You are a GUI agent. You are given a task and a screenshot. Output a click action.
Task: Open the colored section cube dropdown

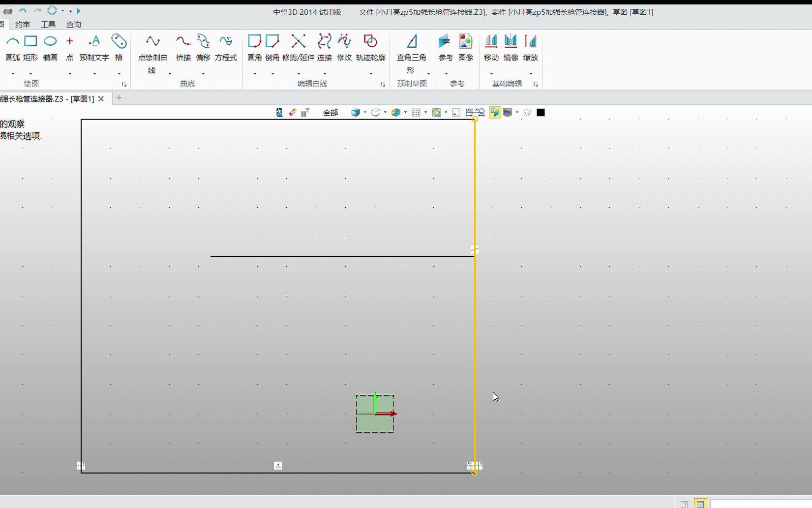click(405, 112)
